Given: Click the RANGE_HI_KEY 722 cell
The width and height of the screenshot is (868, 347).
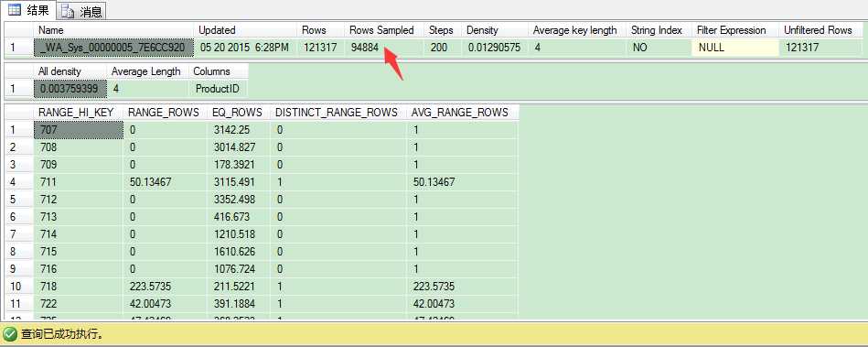Looking at the screenshot, I should coord(79,304).
